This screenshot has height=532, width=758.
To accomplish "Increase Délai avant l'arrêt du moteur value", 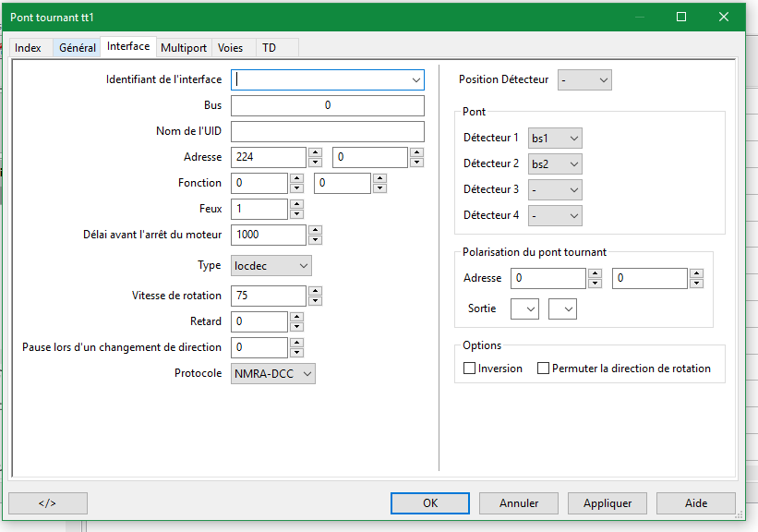I will tap(315, 230).
